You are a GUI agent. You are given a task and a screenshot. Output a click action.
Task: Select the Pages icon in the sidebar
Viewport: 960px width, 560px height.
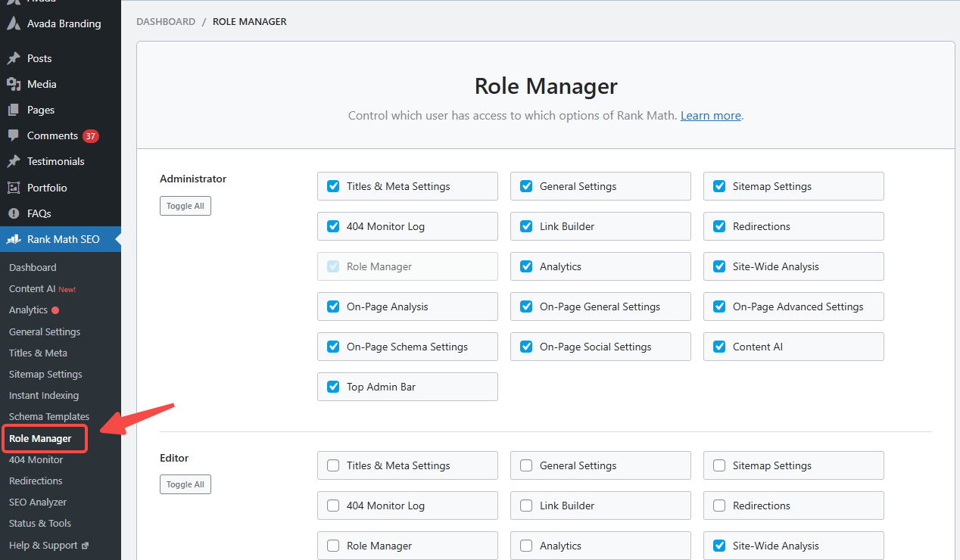[x=15, y=110]
